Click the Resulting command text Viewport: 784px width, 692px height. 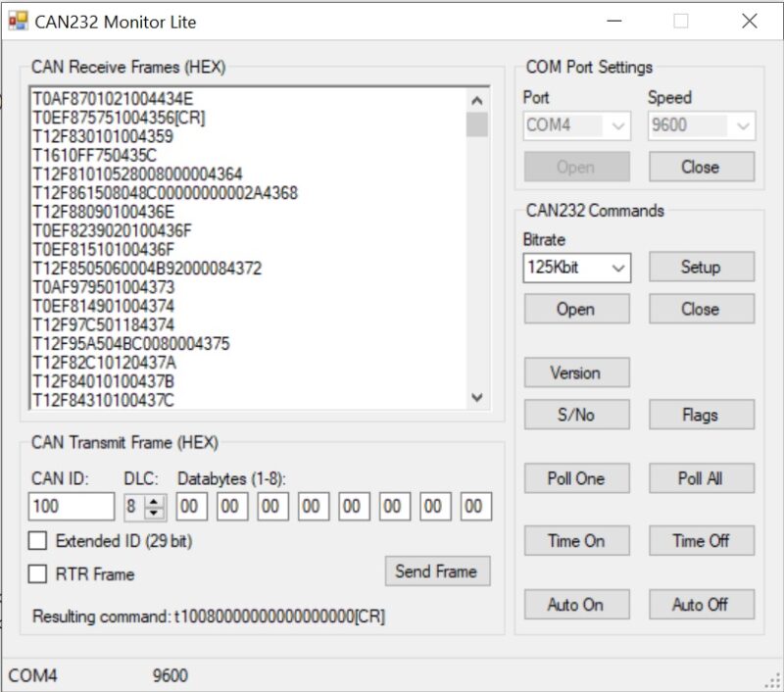pyautogui.click(x=209, y=617)
